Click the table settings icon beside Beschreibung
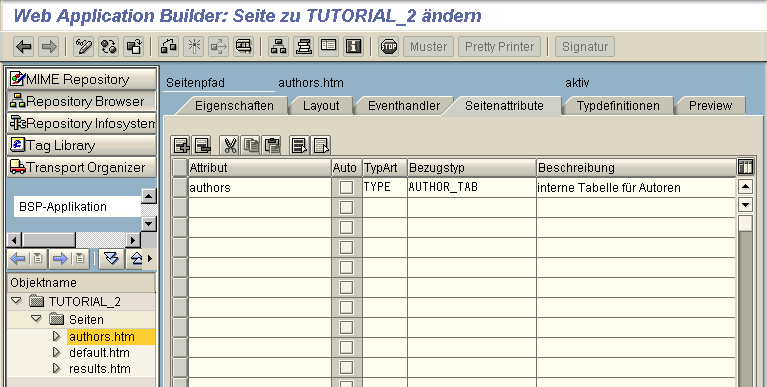Image resolution: width=767 pixels, height=387 pixels. (745, 167)
